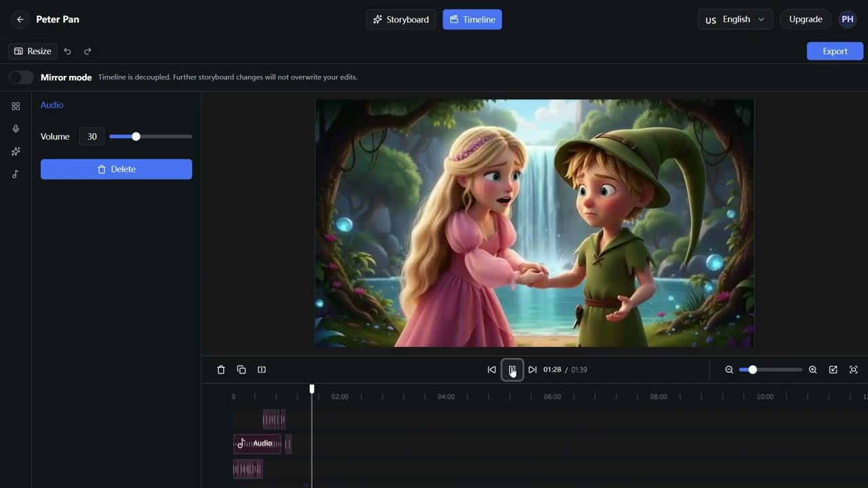Viewport: 868px width, 488px height.
Task: Click the timeline playhead marker
Action: tap(312, 388)
